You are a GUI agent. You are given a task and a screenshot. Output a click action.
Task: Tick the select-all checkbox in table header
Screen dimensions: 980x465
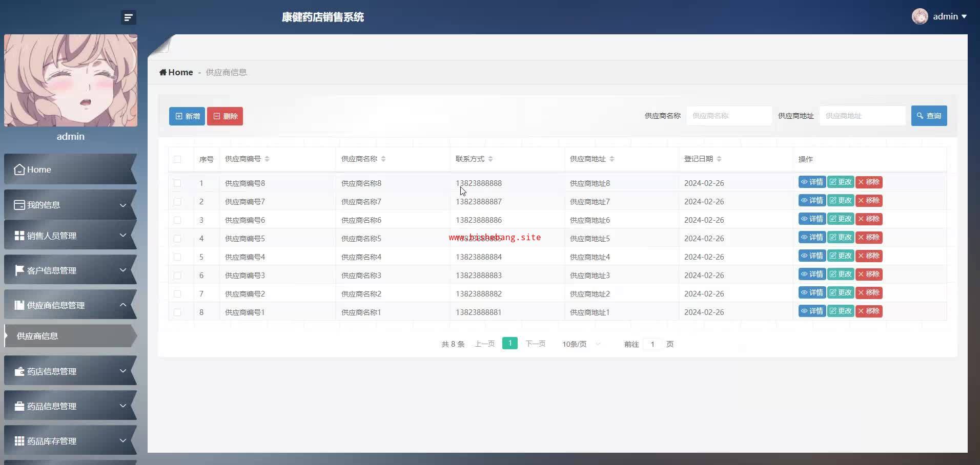click(177, 159)
